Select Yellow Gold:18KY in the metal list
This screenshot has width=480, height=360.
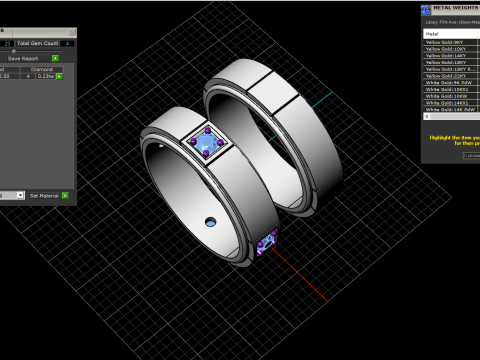point(451,62)
